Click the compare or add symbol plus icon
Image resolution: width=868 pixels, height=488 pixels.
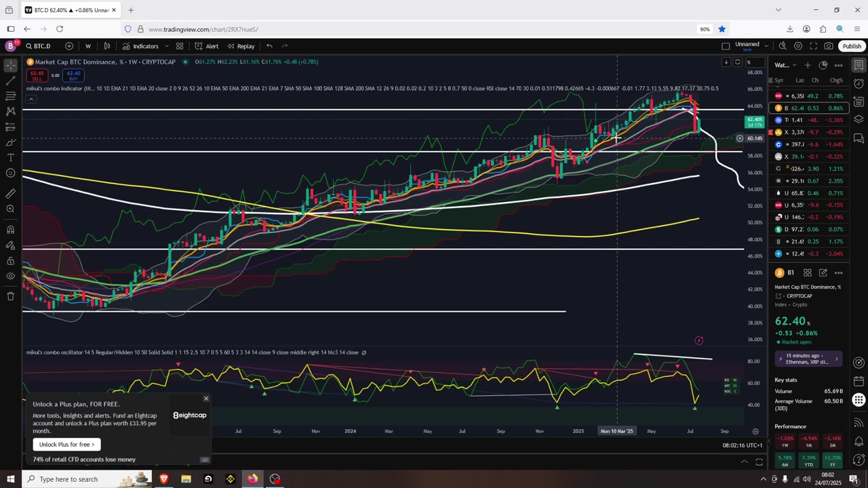click(x=69, y=46)
